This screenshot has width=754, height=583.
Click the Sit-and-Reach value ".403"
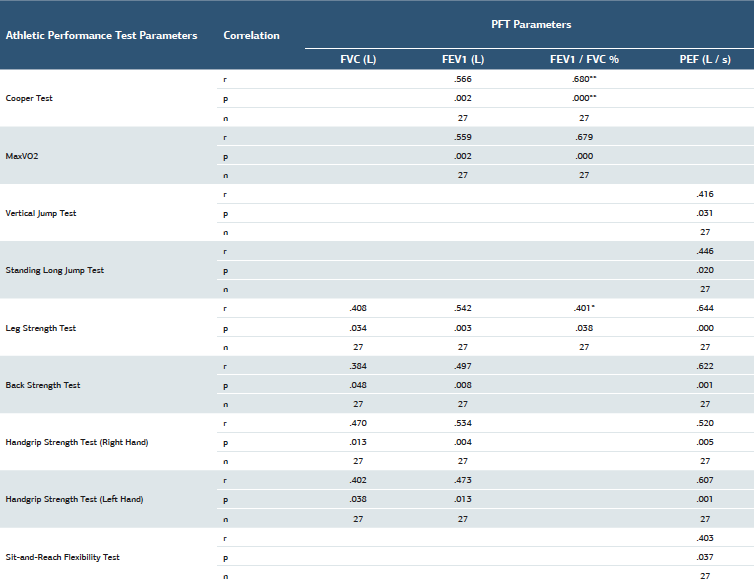click(705, 538)
